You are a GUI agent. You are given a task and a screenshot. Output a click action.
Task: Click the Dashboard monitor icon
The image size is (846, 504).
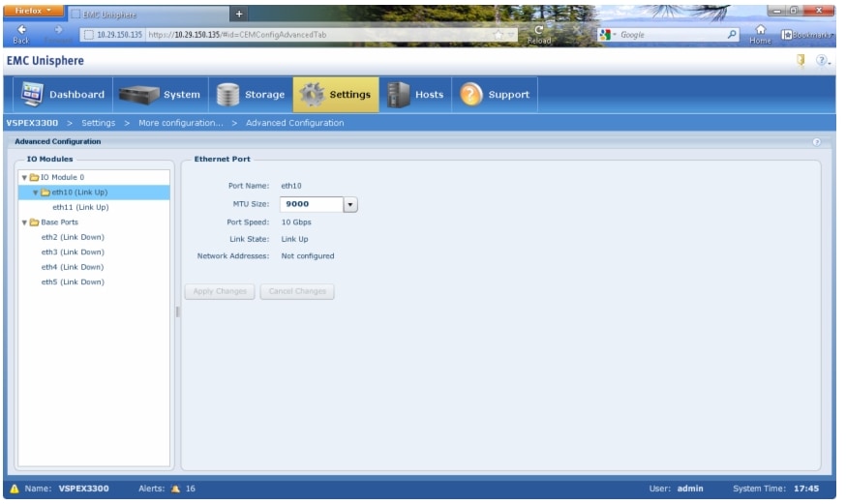32,95
